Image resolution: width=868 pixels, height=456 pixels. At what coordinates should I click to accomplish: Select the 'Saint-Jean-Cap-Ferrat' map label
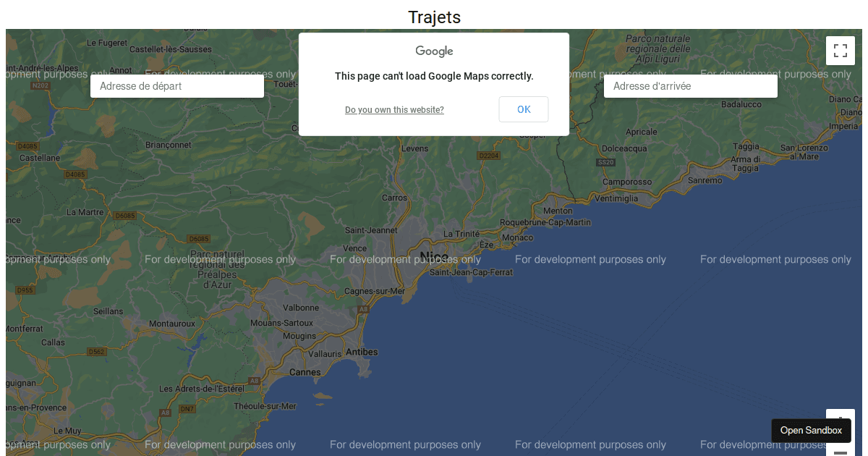(x=471, y=272)
